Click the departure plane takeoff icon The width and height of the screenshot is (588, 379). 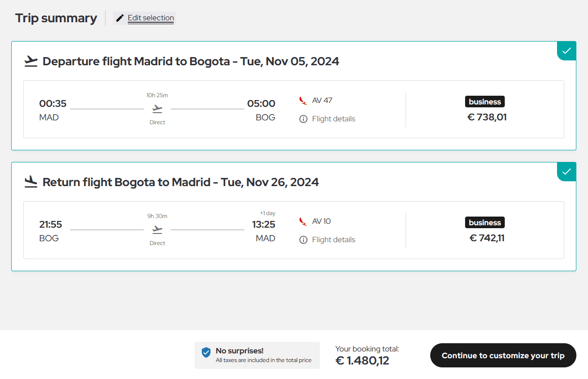31,61
